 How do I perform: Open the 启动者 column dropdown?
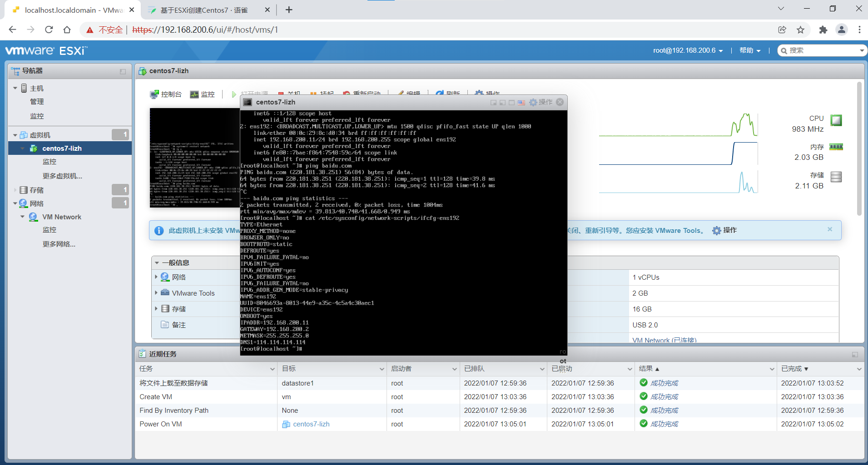click(x=455, y=369)
